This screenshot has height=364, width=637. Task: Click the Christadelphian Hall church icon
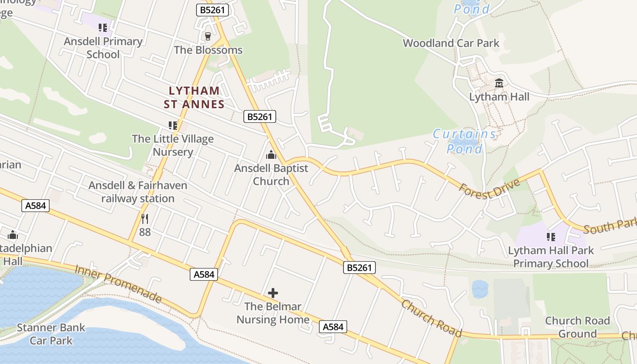pyautogui.click(x=13, y=235)
